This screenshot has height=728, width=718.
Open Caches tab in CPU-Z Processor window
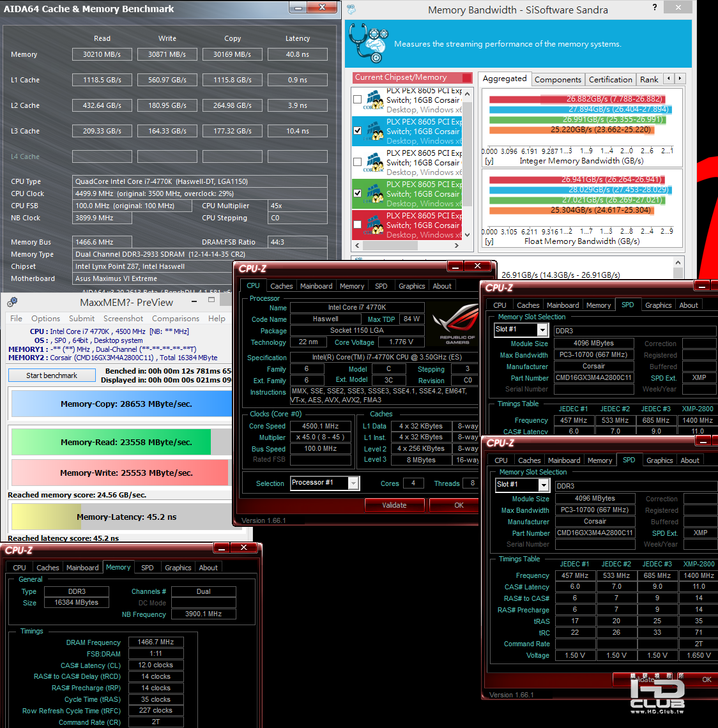(x=282, y=286)
